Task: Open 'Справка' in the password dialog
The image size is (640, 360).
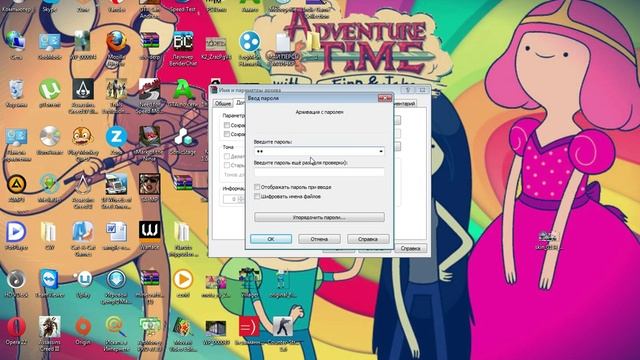Action: [368, 239]
